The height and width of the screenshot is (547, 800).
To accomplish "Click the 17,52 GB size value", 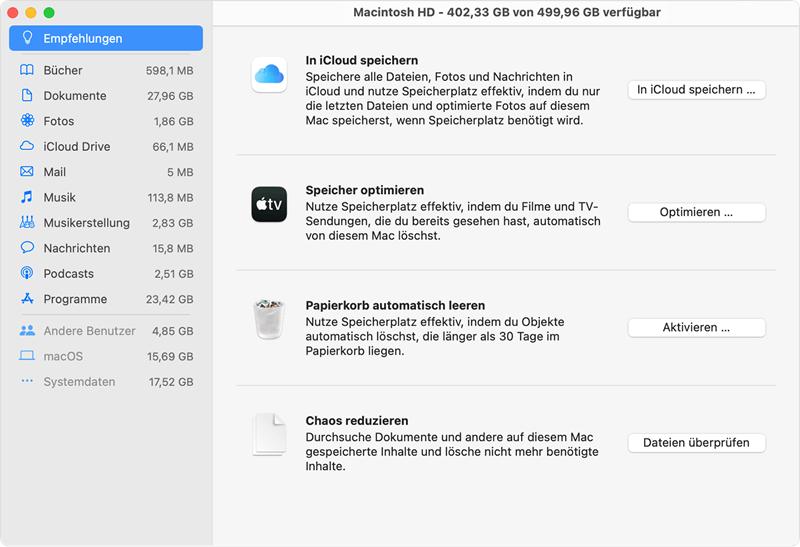I will [171, 382].
